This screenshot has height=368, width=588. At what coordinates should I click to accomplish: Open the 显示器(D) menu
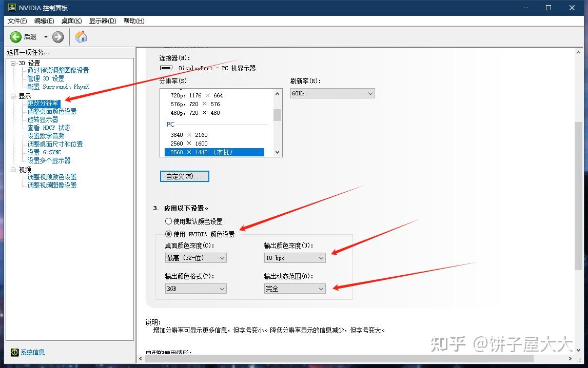coord(103,21)
